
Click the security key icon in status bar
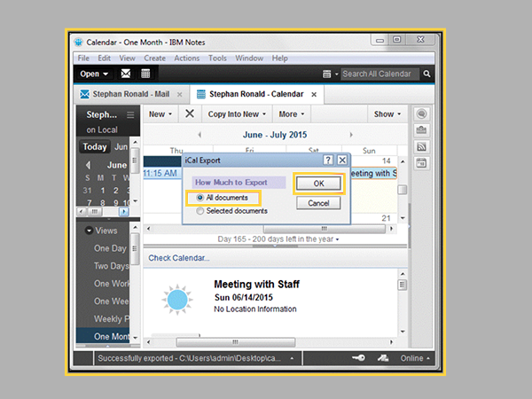(x=358, y=358)
